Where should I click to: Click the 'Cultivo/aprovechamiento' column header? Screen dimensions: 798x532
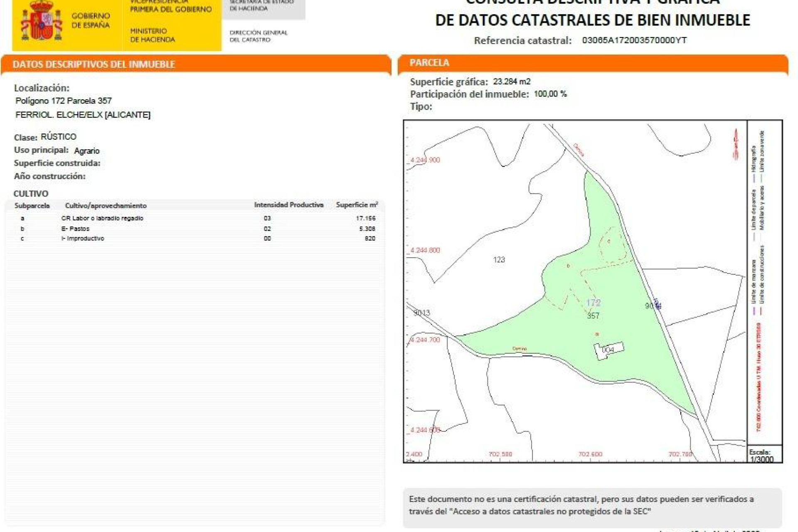click(106, 206)
